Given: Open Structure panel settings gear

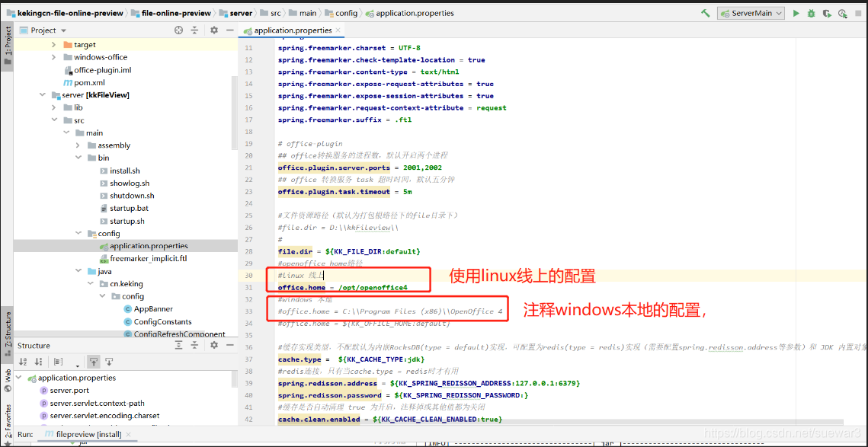Looking at the screenshot, I should [x=214, y=345].
